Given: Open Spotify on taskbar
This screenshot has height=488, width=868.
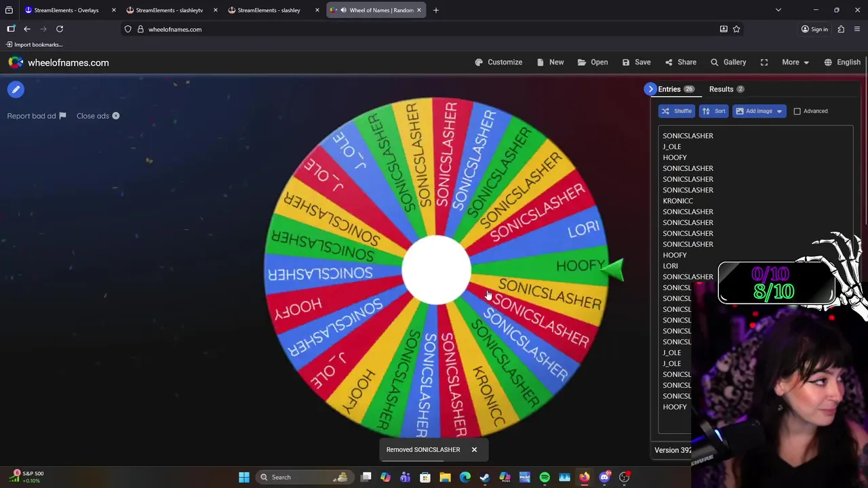Looking at the screenshot, I should point(545,477).
